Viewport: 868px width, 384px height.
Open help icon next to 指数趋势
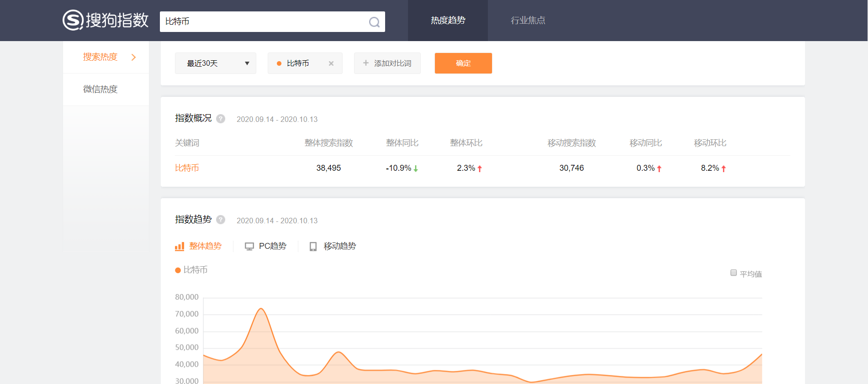[x=221, y=220]
